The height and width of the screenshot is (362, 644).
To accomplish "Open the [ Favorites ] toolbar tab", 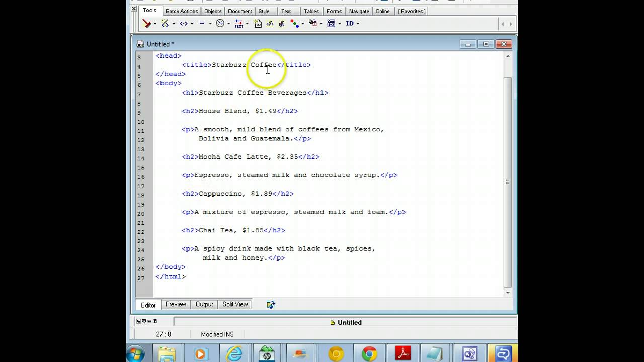I will click(x=412, y=11).
